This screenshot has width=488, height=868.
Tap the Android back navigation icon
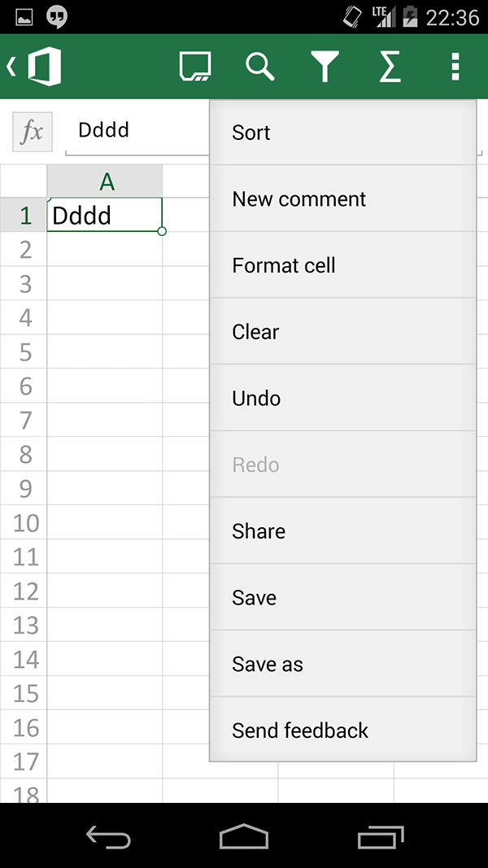point(108,836)
